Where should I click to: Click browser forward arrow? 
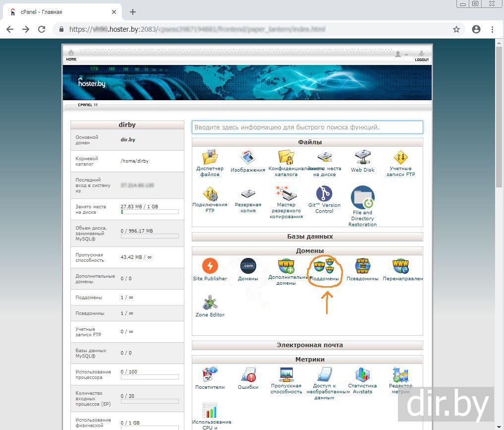pos(26,29)
